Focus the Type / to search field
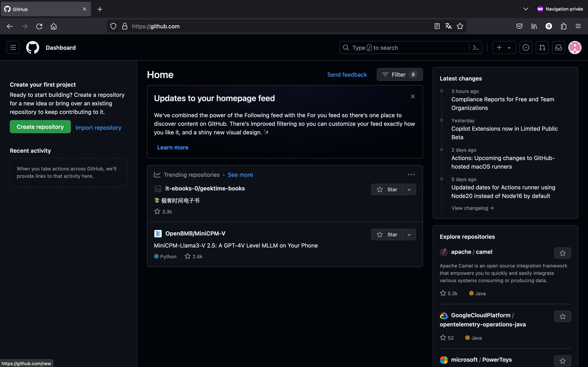 point(404,48)
